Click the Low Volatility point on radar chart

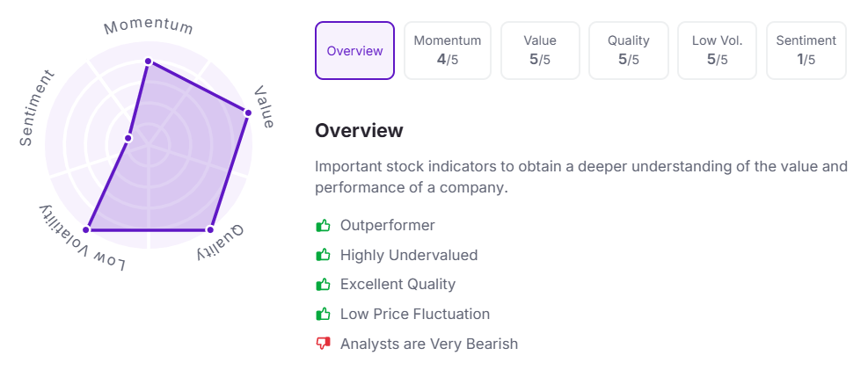click(86, 229)
